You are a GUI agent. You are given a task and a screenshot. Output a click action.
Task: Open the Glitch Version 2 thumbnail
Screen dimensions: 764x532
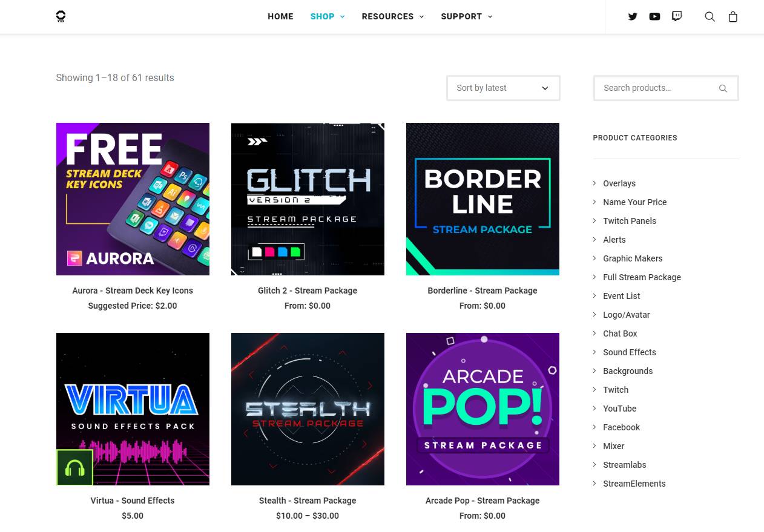pyautogui.click(x=308, y=199)
